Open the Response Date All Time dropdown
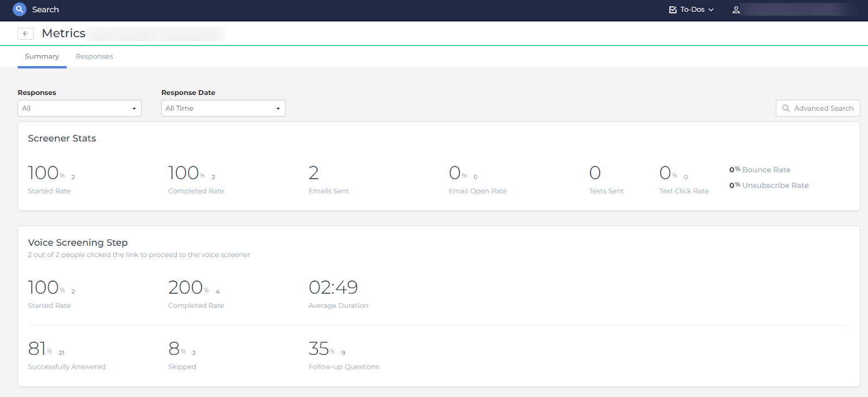The image size is (868, 397). 223,108
